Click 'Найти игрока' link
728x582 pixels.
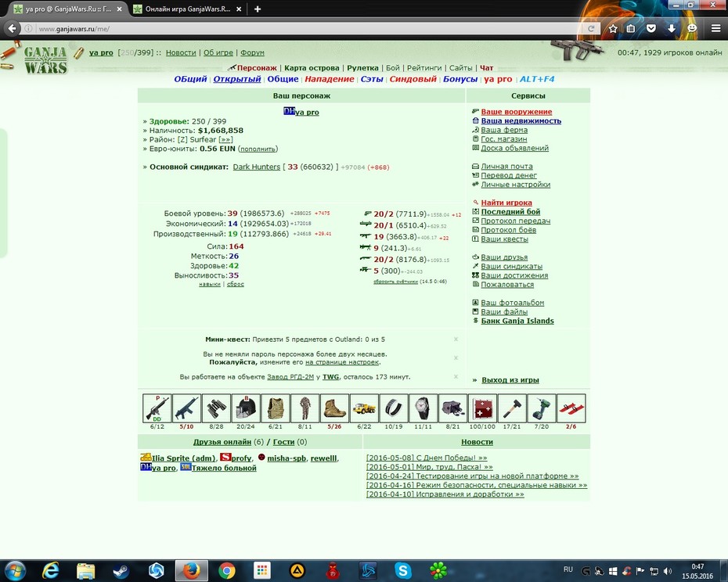506,203
